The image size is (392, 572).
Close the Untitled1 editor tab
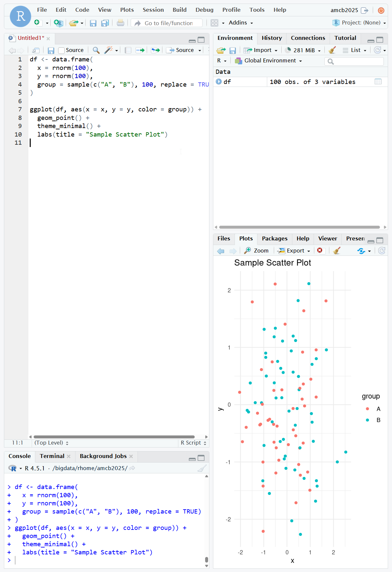click(48, 39)
